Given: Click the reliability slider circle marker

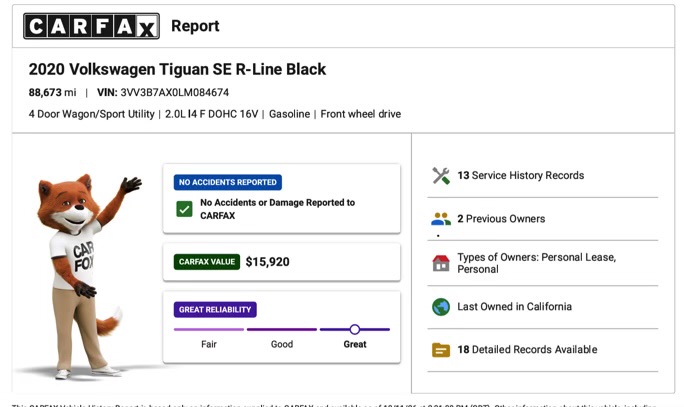Looking at the screenshot, I should 355,329.
